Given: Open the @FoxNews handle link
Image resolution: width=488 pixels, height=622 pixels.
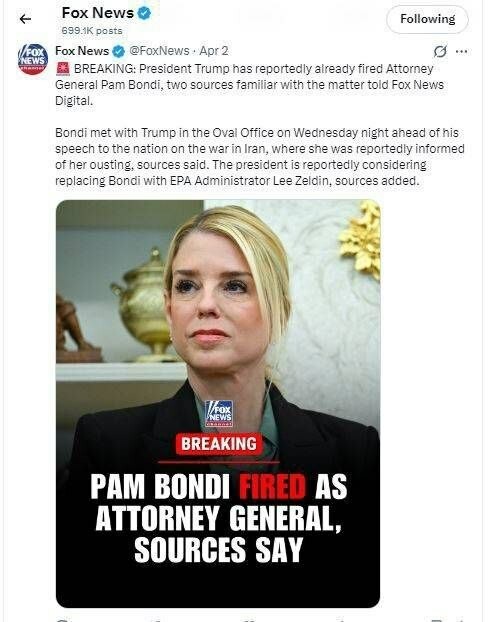Looking at the screenshot, I should tap(159, 51).
